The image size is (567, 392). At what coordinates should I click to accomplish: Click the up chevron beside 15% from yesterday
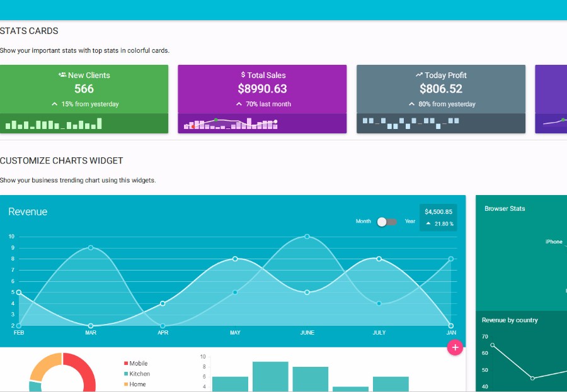coord(55,104)
